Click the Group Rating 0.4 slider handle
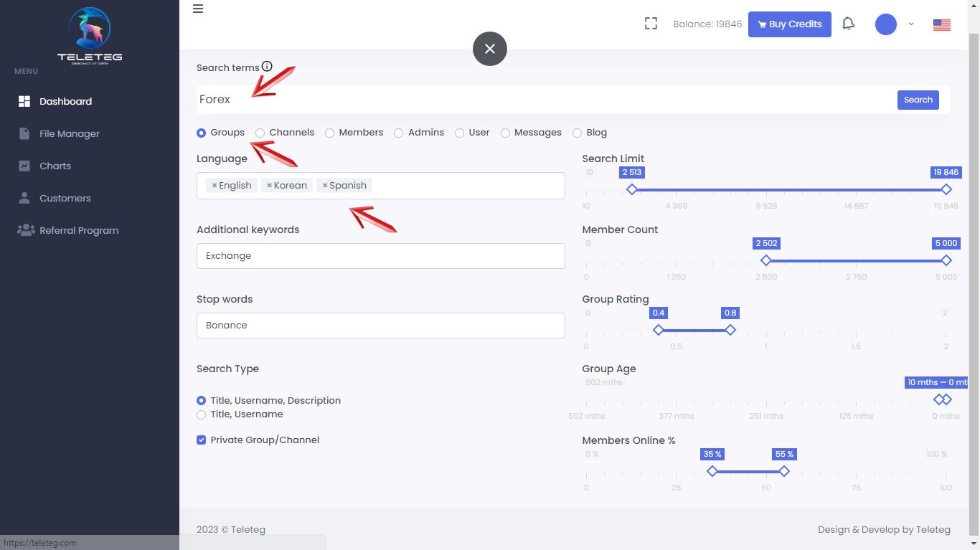This screenshot has height=550, width=980. [x=659, y=330]
